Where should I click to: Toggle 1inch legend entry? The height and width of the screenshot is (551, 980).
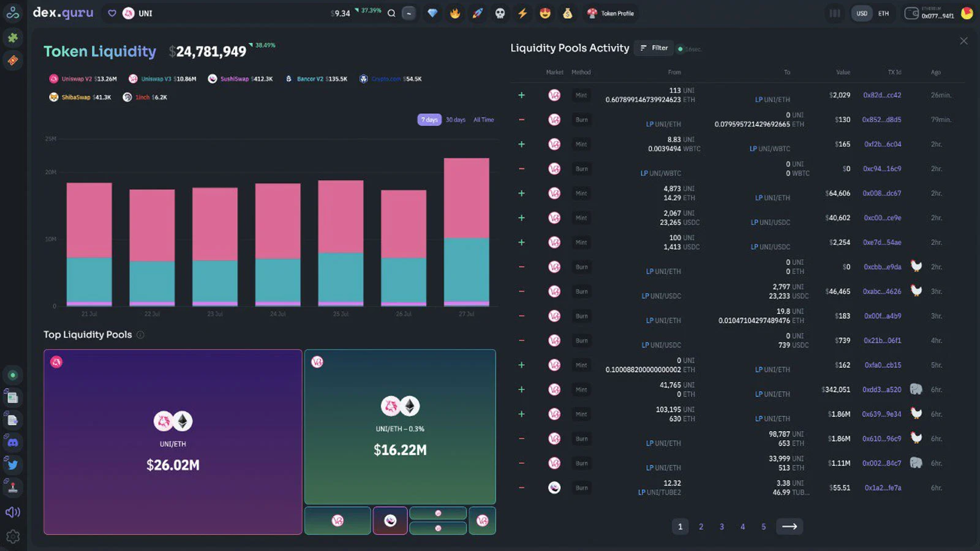click(x=145, y=97)
